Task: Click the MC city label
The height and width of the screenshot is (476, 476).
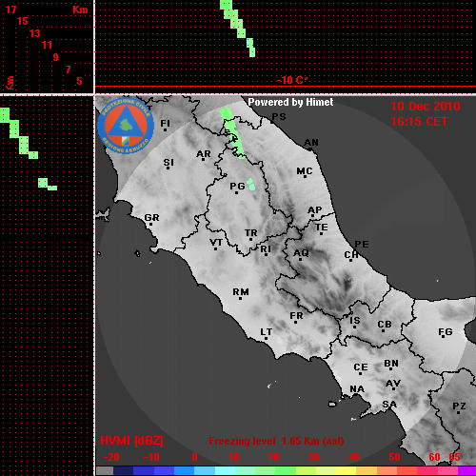Action: pos(305,171)
